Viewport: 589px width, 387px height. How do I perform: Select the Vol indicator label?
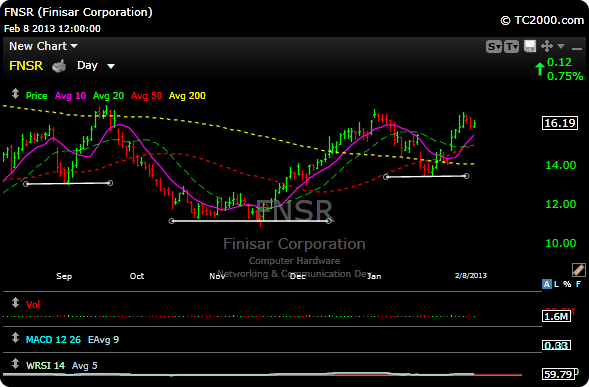[x=33, y=304]
